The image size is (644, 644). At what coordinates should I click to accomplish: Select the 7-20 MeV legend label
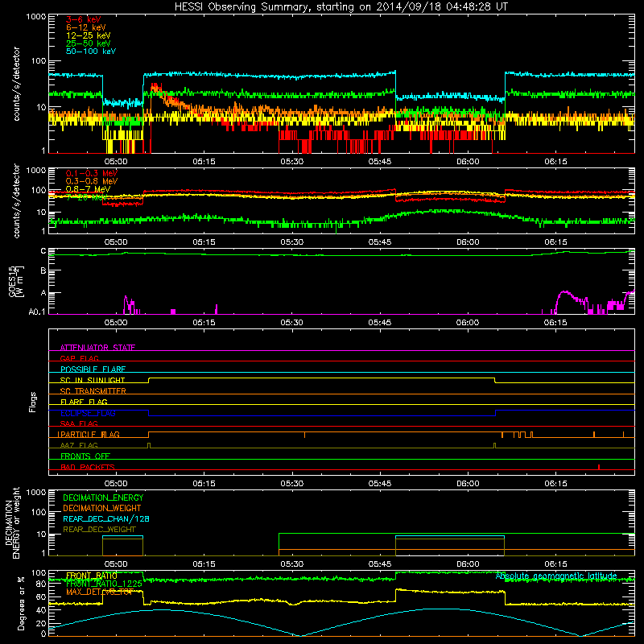pyautogui.click(x=86, y=197)
